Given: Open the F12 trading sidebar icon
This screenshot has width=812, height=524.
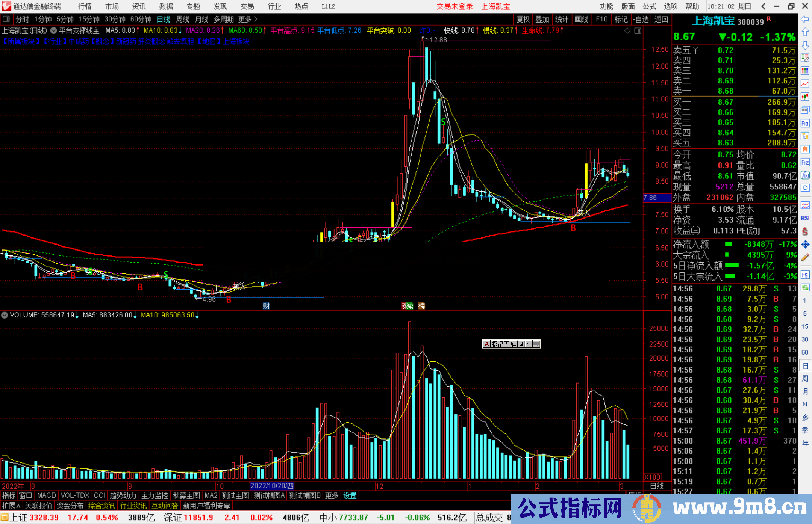Looking at the screenshot, I should [x=805, y=162].
